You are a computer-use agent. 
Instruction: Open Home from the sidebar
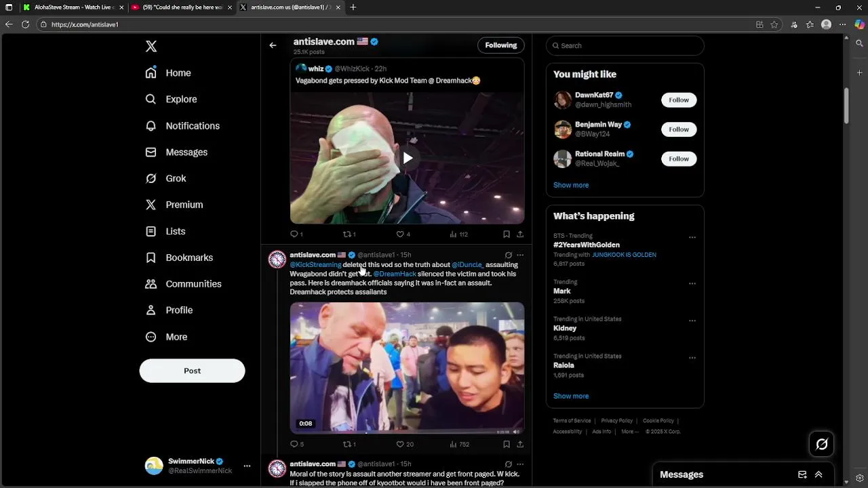168,73
